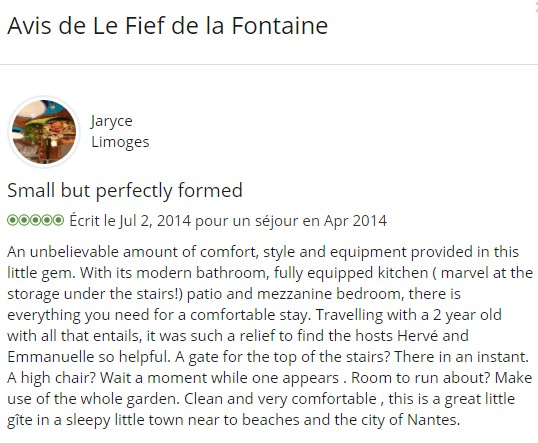Click the fifth green rating bubble
This screenshot has height=443, width=538.
58,220
